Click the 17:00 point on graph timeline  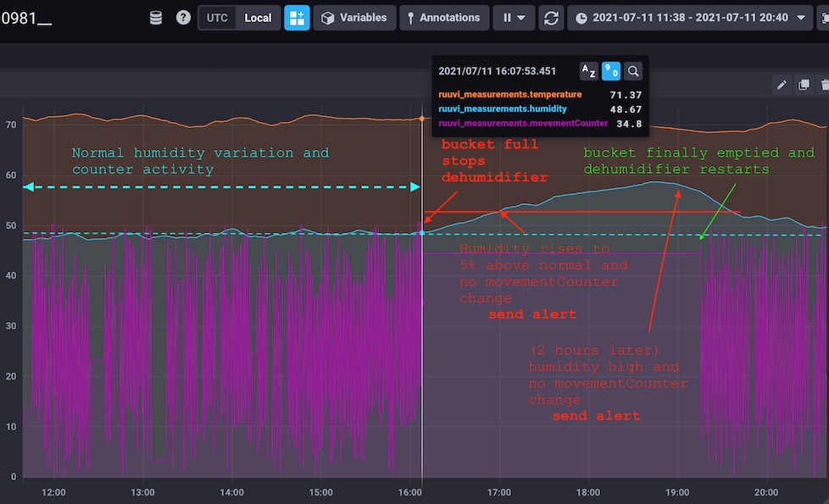(x=499, y=492)
